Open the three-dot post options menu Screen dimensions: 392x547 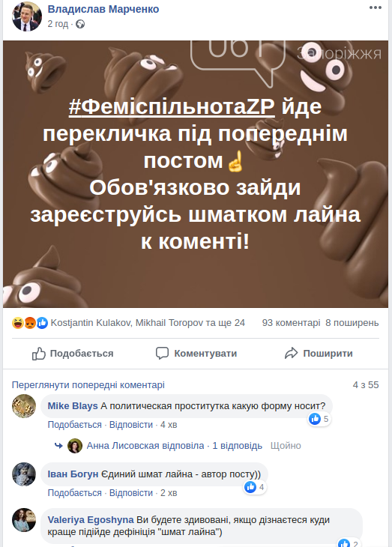376,7
